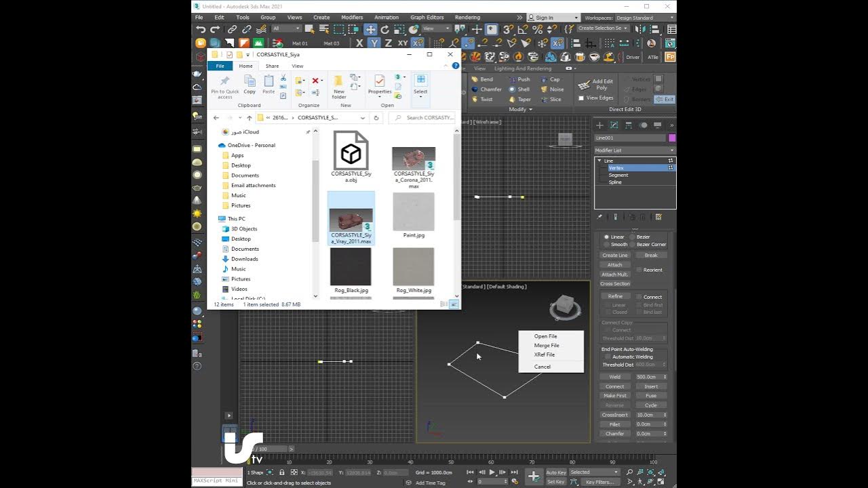Open the Modifiers menu in 3ds Max
This screenshot has height=488, width=868.
click(x=352, y=18)
